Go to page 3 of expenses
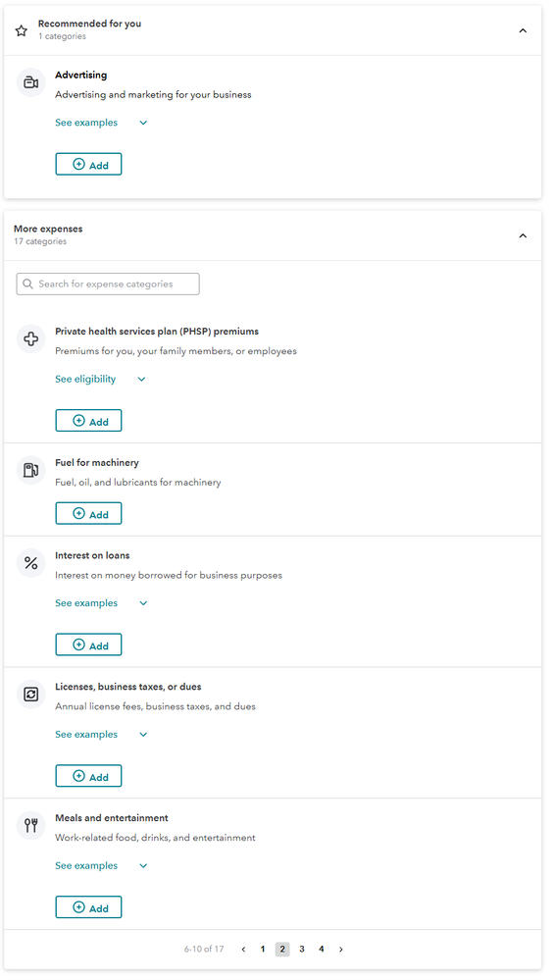 (302, 949)
